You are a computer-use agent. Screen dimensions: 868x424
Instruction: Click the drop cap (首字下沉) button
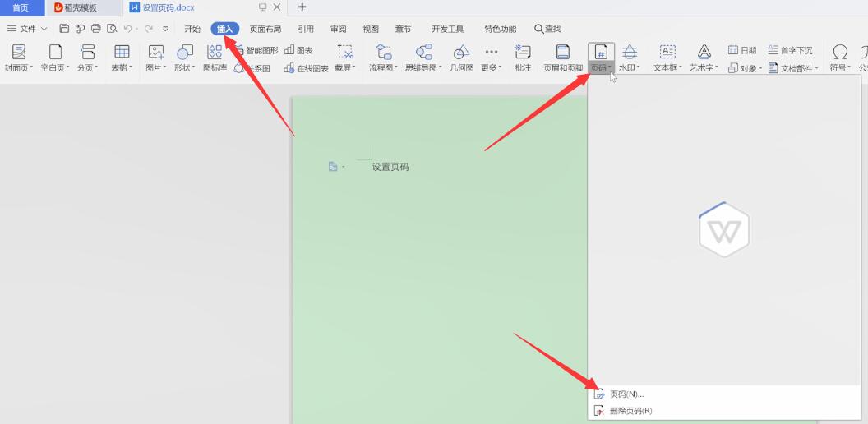(x=791, y=50)
